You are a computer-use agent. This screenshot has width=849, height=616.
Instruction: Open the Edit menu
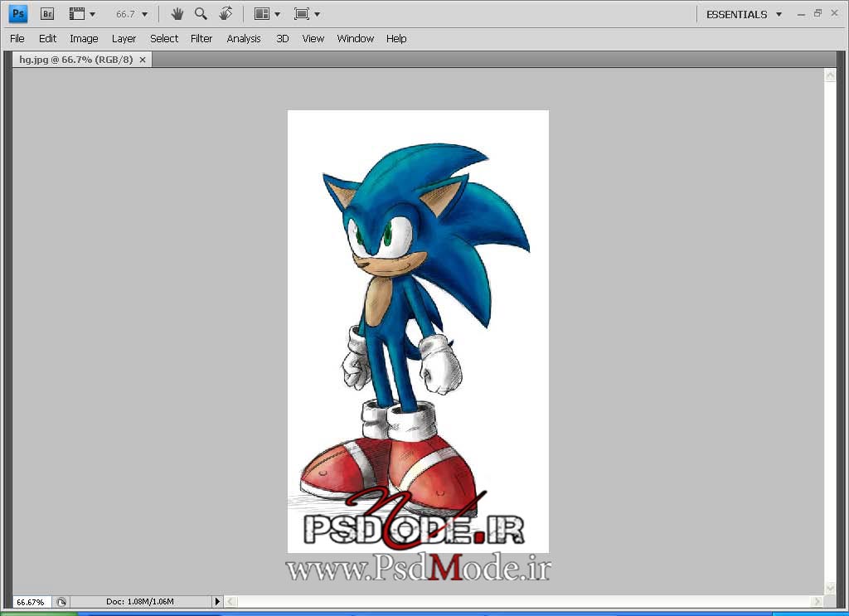pyautogui.click(x=47, y=38)
